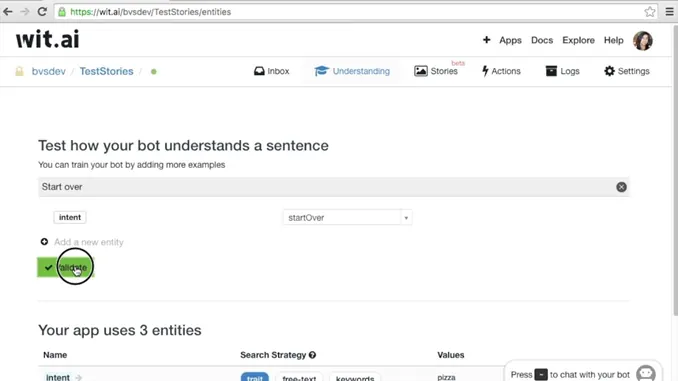The height and width of the screenshot is (381, 678).
Task: Clear sentence with the X icon
Action: point(621,187)
